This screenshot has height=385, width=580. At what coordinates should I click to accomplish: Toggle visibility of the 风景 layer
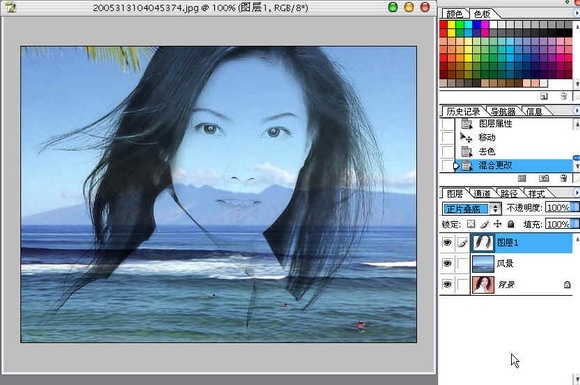coord(447,263)
